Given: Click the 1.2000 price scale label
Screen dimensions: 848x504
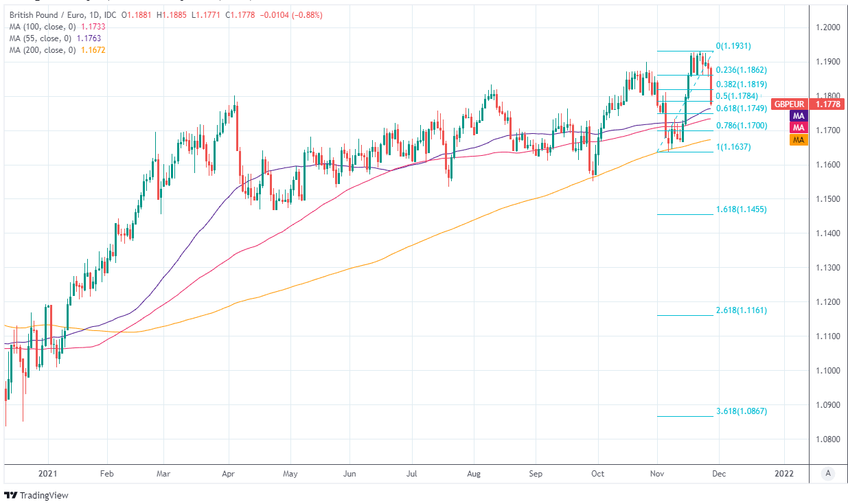Looking at the screenshot, I should pos(828,27).
